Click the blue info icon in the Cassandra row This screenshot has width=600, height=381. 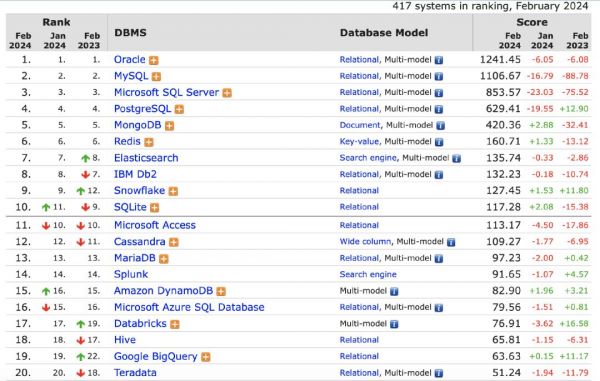(451, 242)
